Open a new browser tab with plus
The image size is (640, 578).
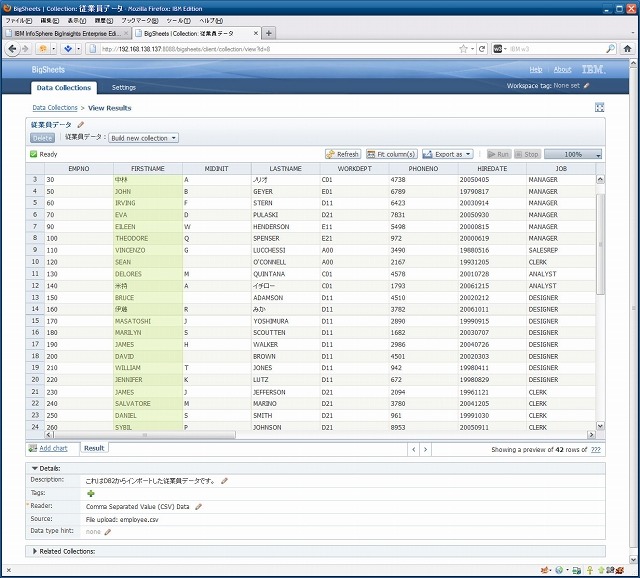pos(269,33)
